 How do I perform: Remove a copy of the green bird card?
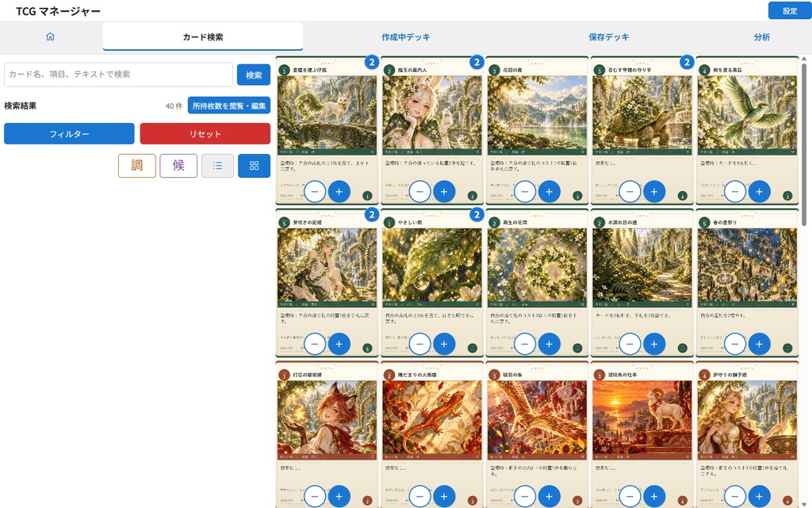point(735,192)
